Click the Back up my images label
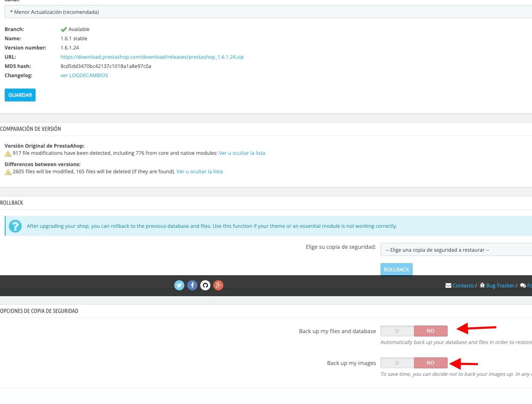This screenshot has width=532, height=404. click(x=351, y=363)
